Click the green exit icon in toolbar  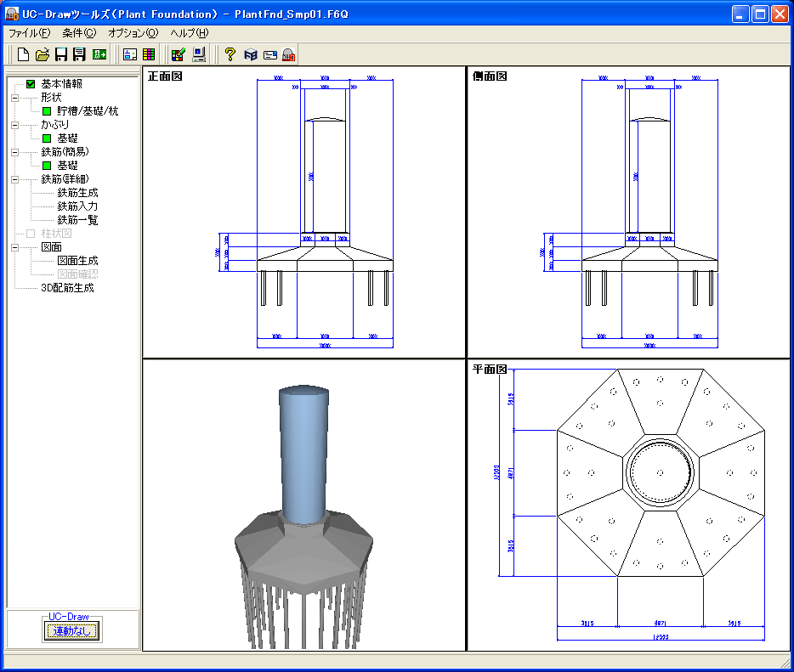point(99,54)
